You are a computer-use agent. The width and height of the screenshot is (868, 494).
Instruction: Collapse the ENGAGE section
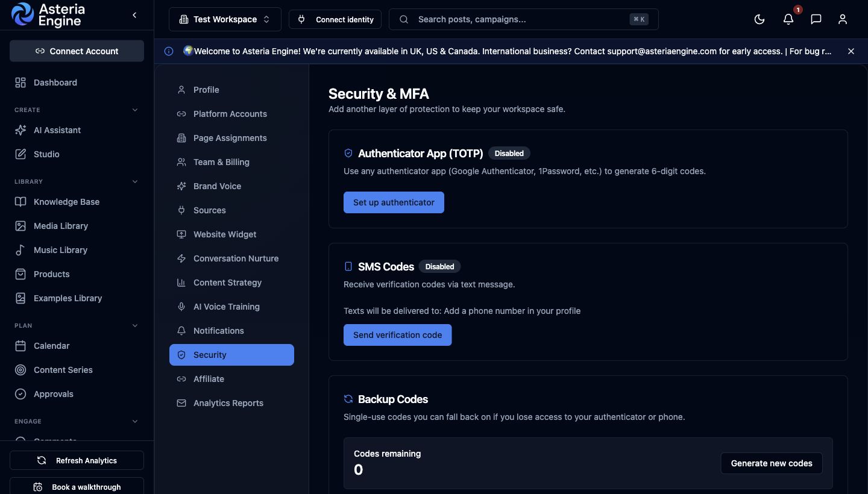[135, 421]
